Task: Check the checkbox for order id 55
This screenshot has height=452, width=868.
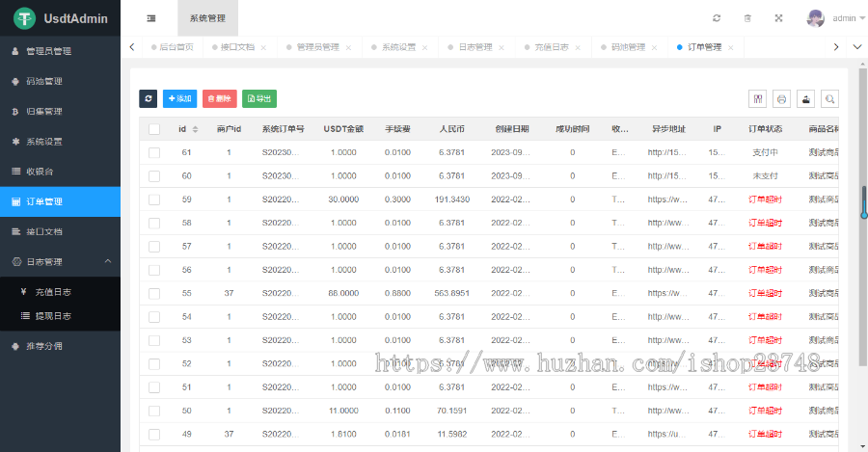Action: [154, 293]
